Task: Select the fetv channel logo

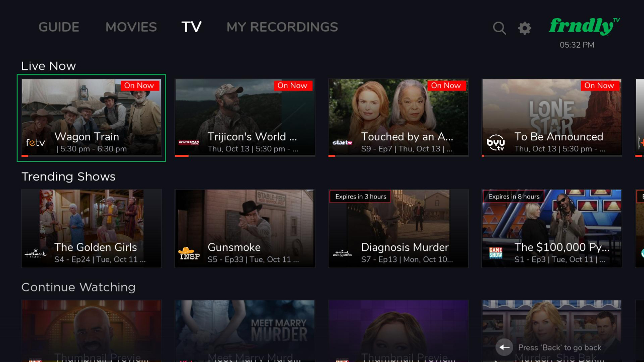Action: click(35, 143)
